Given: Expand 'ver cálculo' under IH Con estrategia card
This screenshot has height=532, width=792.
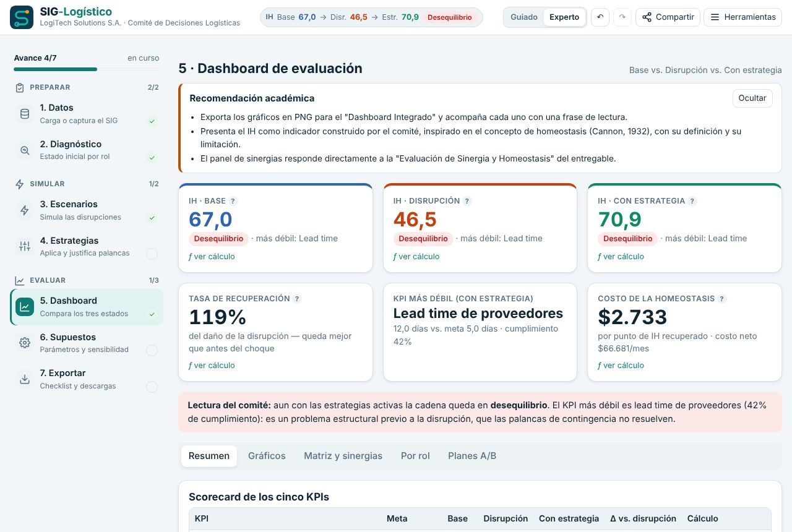Looking at the screenshot, I should (621, 257).
